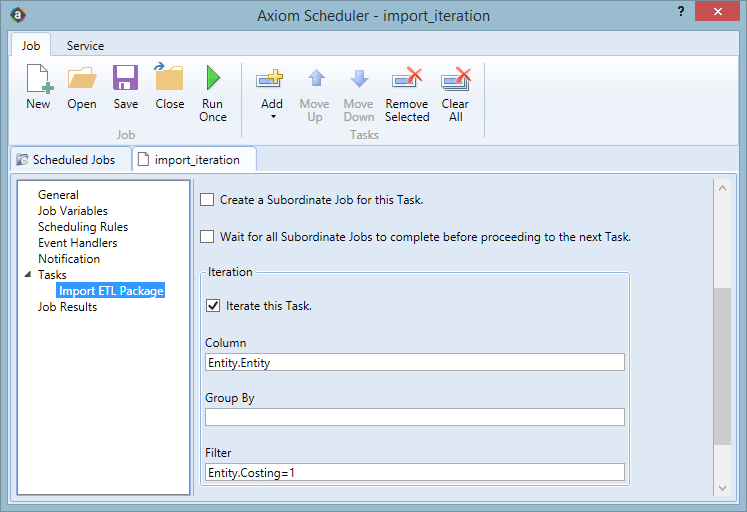
Task: Click the Clear All tasks icon
Action: [x=456, y=79]
